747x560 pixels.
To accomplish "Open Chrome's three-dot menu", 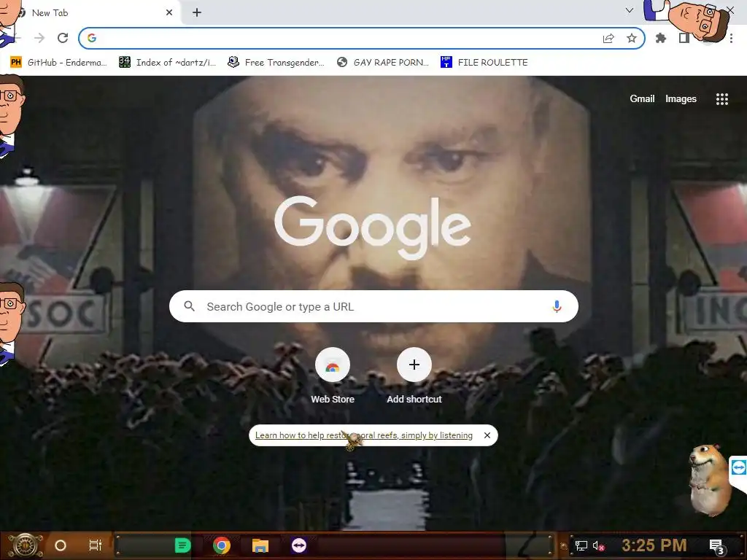I will (x=731, y=38).
